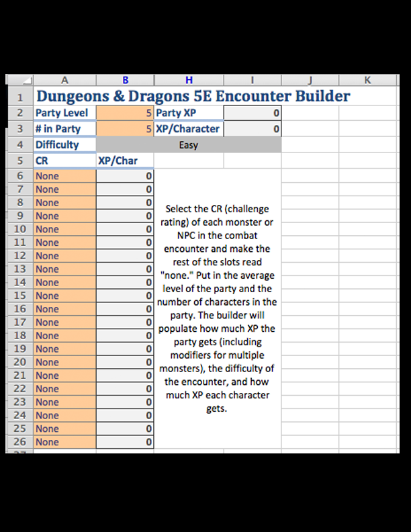The width and height of the screenshot is (411, 532).
Task: Open the CR dropdown cell in row 9
Action: [x=64, y=216]
